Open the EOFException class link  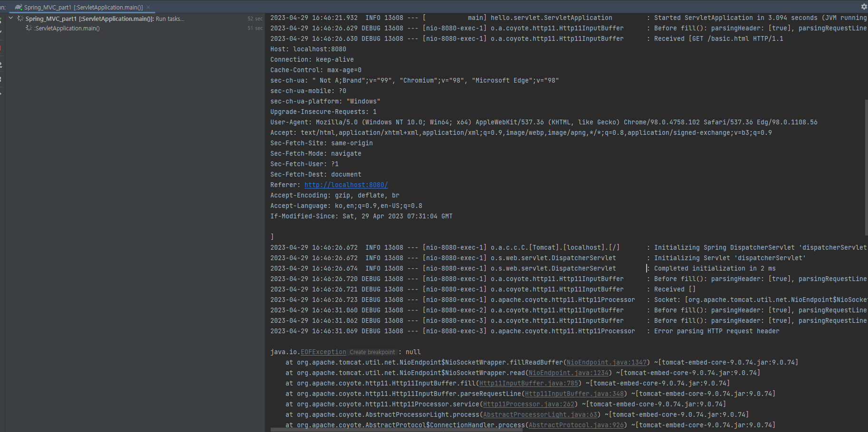tap(323, 352)
